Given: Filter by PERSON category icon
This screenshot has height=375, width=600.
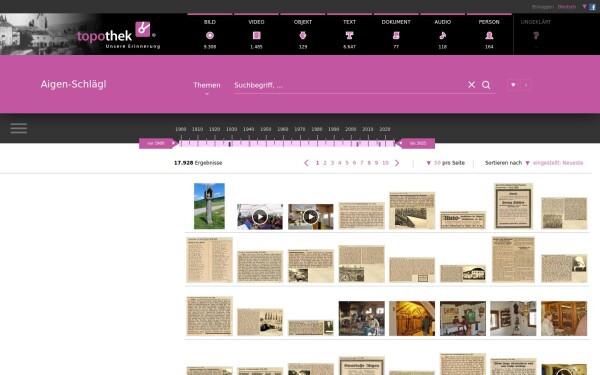Looking at the screenshot, I should [x=489, y=36].
